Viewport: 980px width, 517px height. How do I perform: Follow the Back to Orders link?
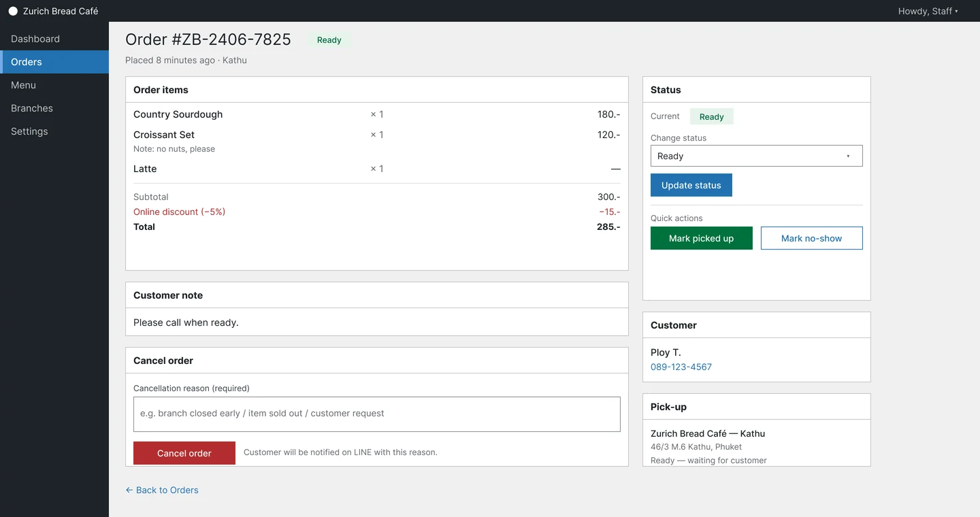162,490
